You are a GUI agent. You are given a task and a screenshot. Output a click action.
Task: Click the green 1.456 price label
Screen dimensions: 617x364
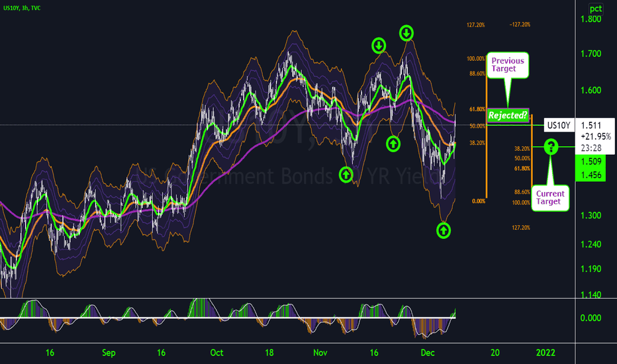click(x=591, y=175)
